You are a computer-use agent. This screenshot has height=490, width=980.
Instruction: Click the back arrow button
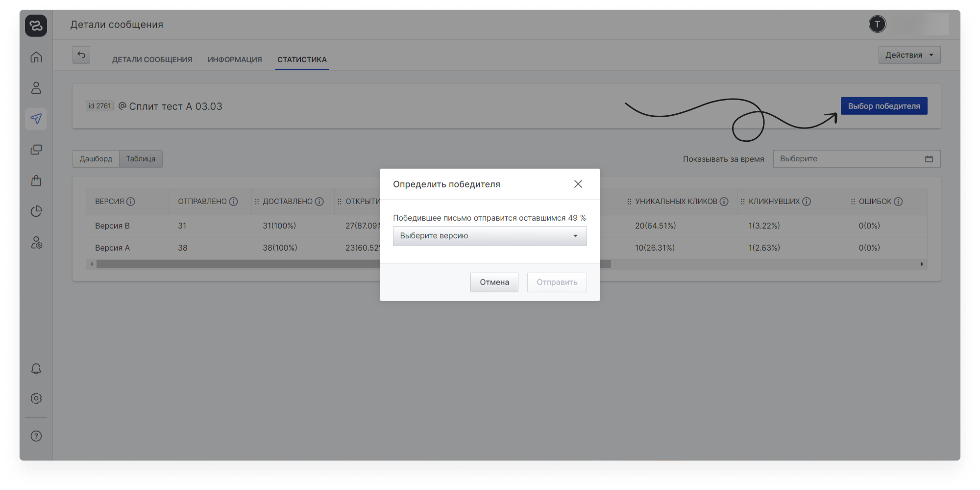pyautogui.click(x=81, y=55)
